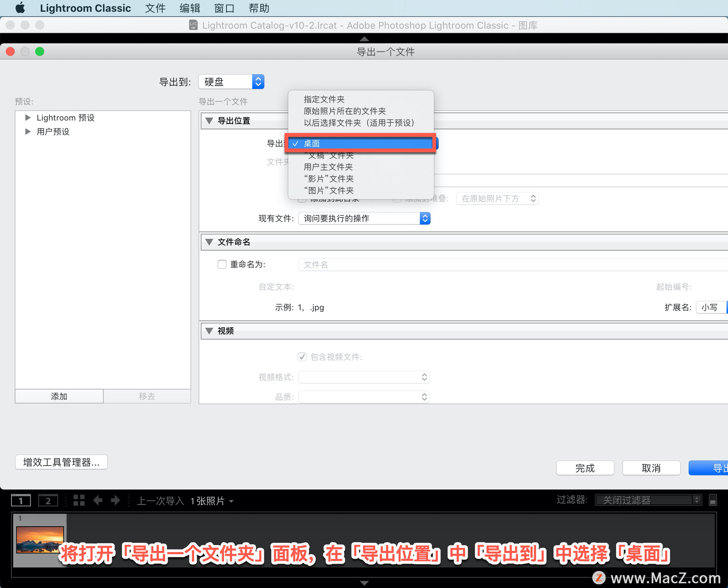
Task: Click the Lrcat catalog file icon in the title bar
Action: pyautogui.click(x=193, y=25)
